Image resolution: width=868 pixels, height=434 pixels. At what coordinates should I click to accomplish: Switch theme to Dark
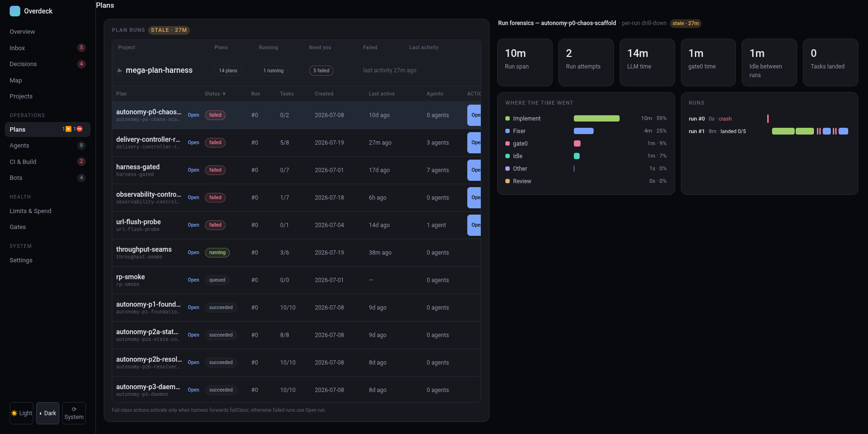(x=48, y=413)
